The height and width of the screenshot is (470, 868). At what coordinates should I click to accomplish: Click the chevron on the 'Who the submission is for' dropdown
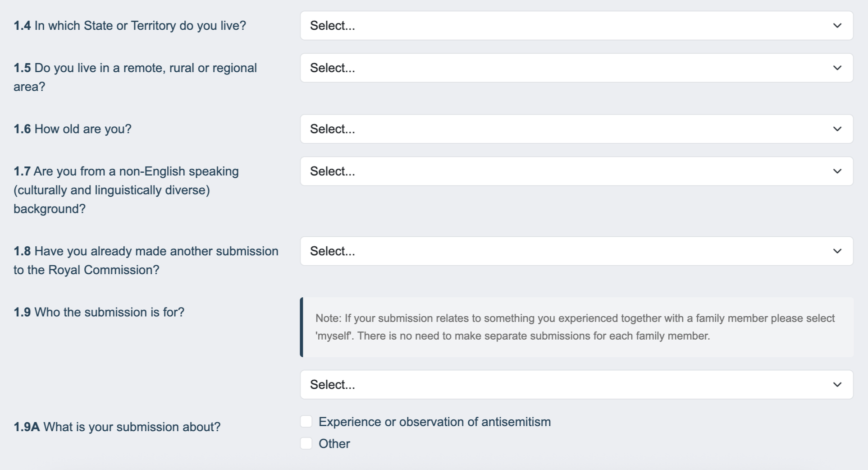click(x=837, y=385)
